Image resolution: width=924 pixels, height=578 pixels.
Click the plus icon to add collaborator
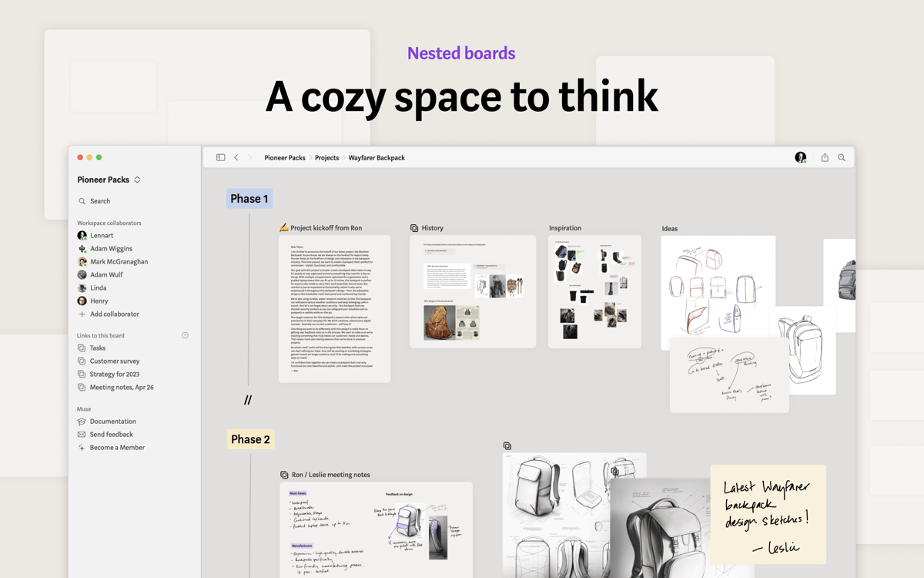click(82, 314)
